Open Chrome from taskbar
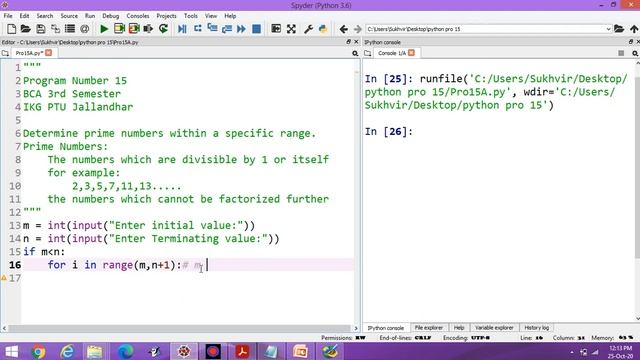The image size is (640, 360). pyautogui.click(x=39, y=351)
